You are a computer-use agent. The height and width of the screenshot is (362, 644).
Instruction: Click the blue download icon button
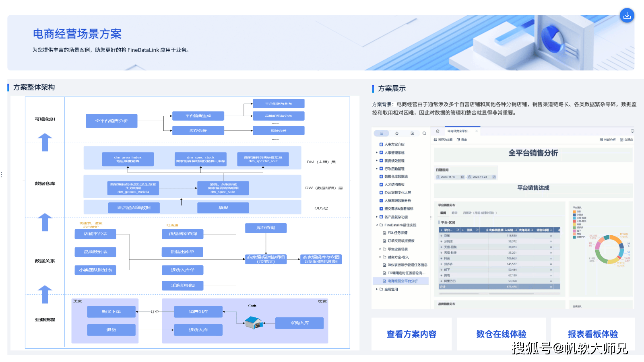tap(627, 15)
